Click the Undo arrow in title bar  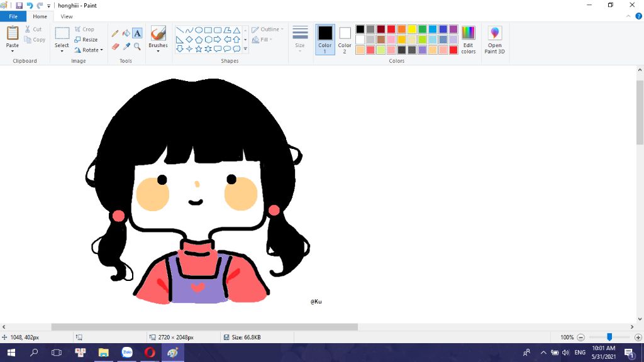point(30,6)
